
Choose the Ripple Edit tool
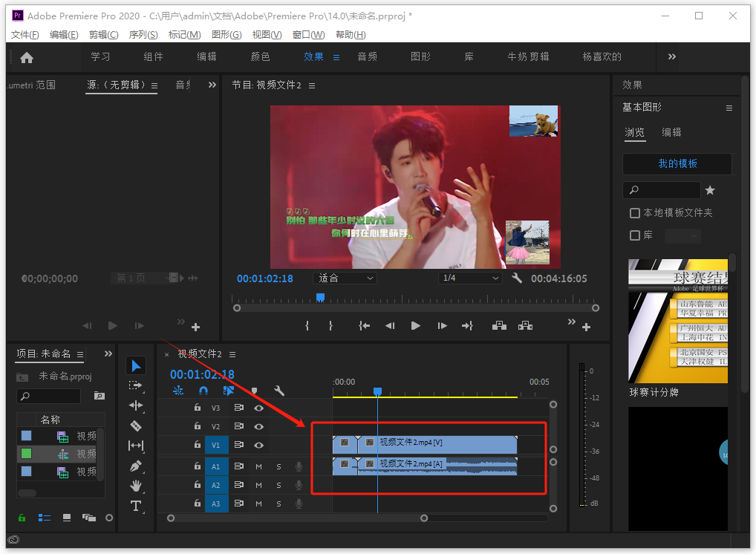136,405
